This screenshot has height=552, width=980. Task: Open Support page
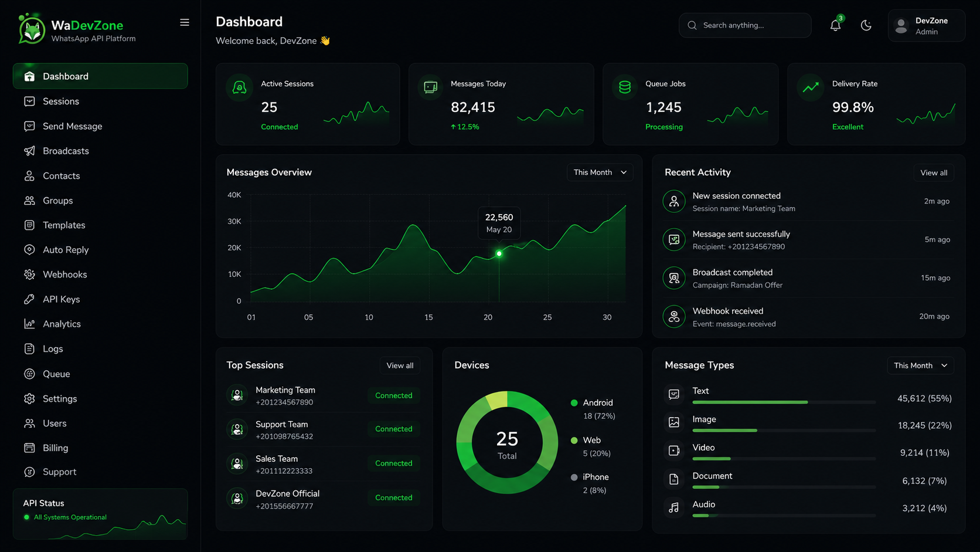(100, 472)
